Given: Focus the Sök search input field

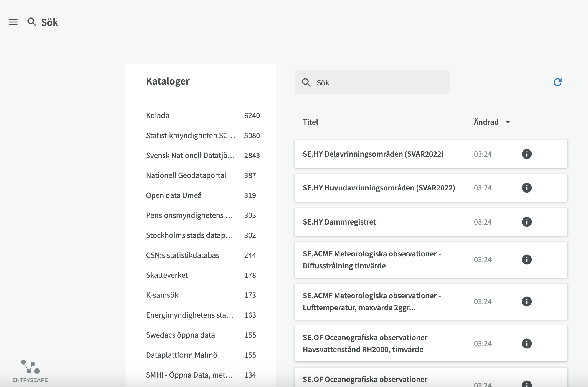Looking at the screenshot, I should [372, 82].
